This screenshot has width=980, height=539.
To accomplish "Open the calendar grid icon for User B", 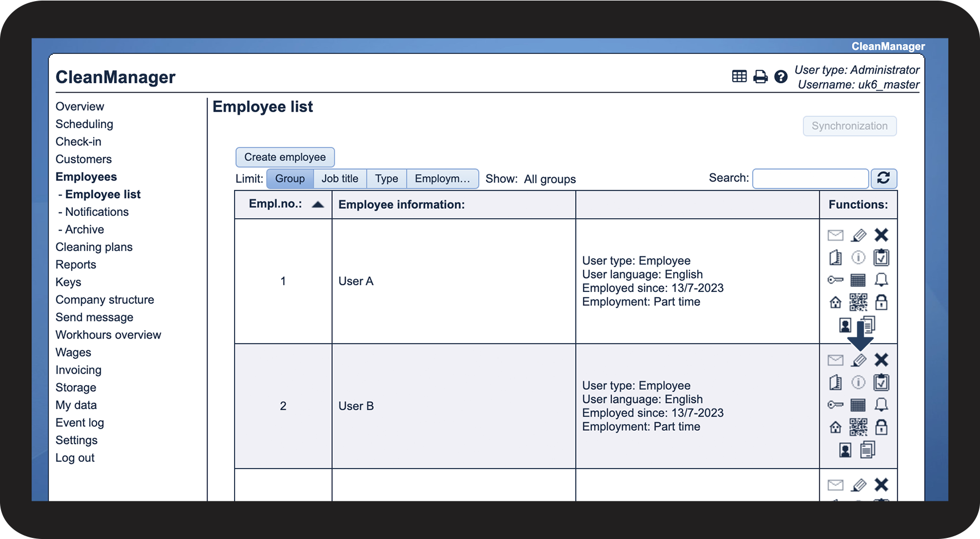I will click(858, 405).
